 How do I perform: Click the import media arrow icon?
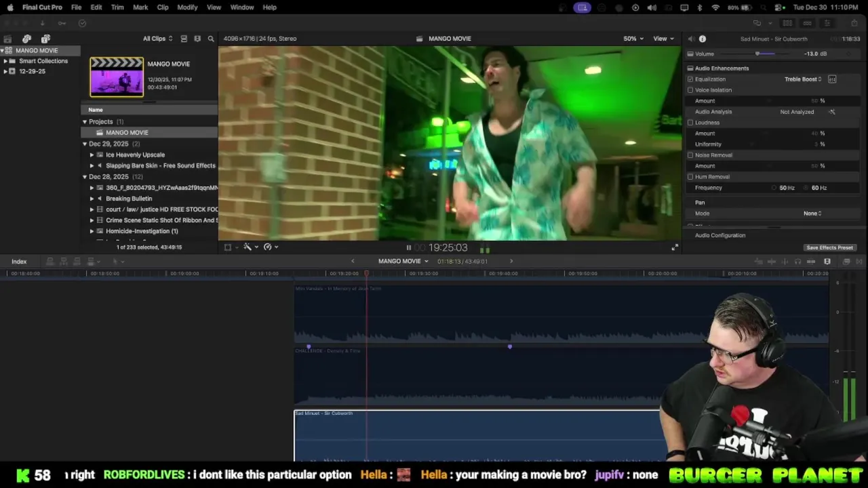(42, 23)
